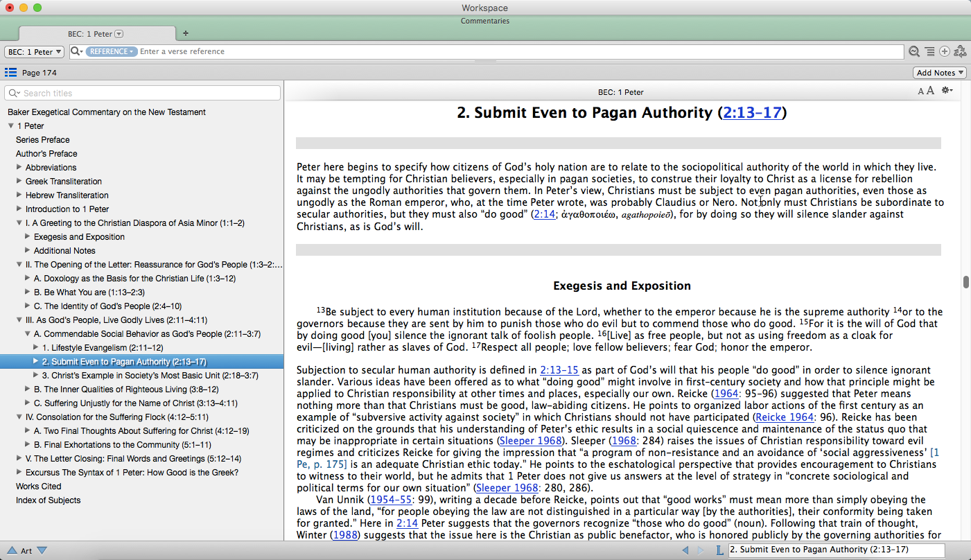The height and width of the screenshot is (560, 971).
Task: Select Additional Notes in the outline
Action: (x=64, y=251)
